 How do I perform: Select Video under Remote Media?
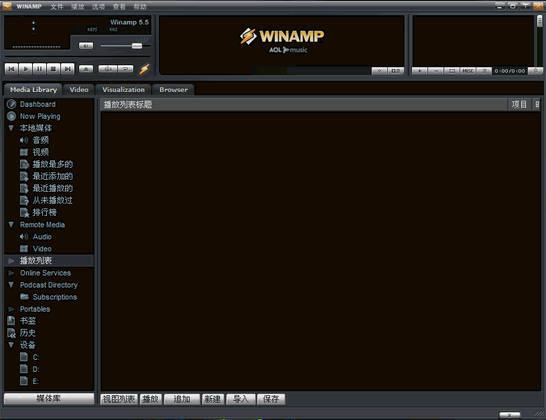(42, 249)
